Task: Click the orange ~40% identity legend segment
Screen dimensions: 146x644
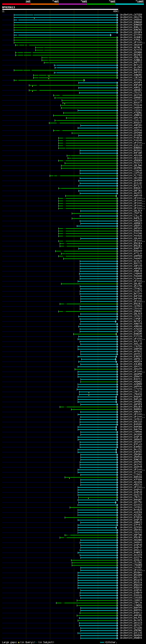Action: click(45, 4)
